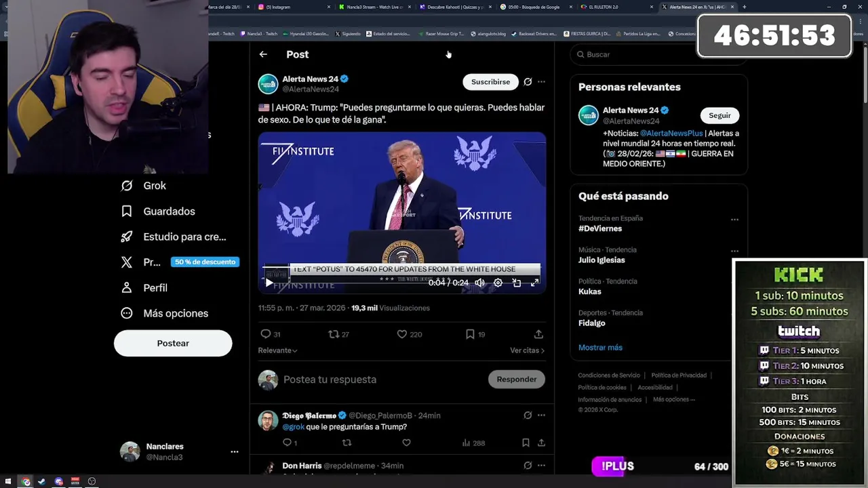Click the Postear button
Screen dimensions: 868x488
pos(173,343)
